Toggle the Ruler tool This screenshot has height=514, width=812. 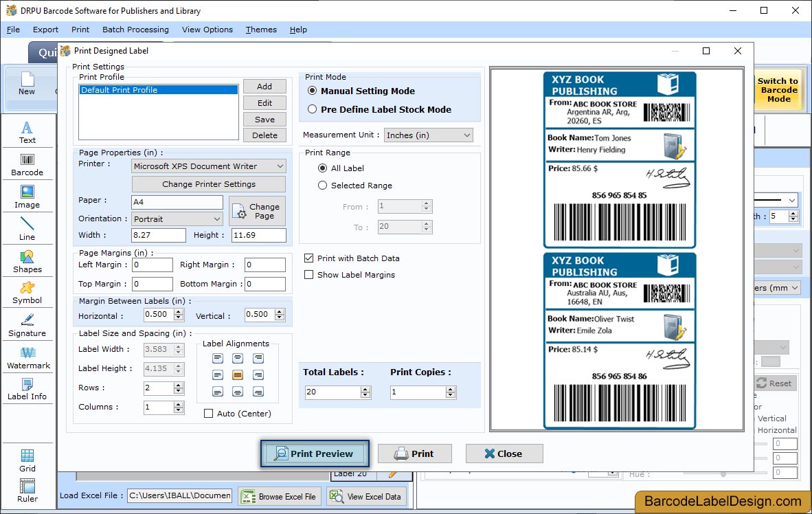tap(27, 491)
